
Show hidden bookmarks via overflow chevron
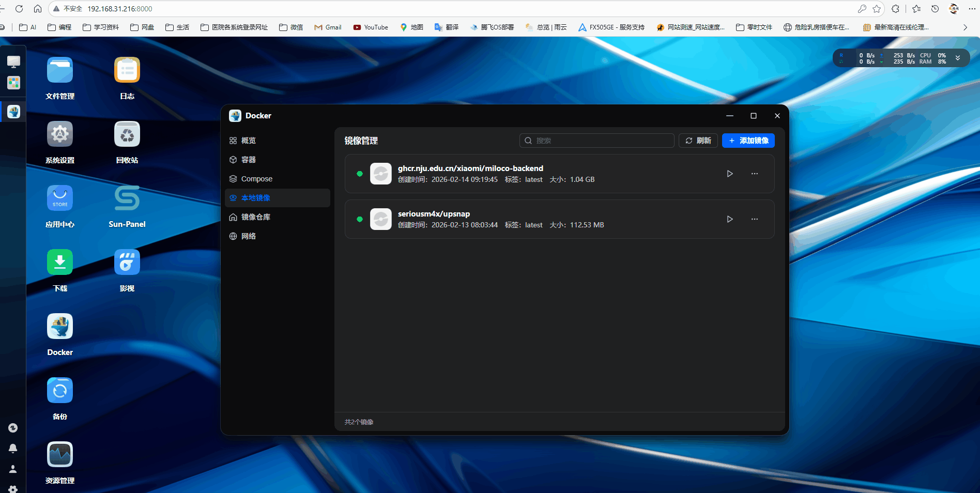[965, 27]
